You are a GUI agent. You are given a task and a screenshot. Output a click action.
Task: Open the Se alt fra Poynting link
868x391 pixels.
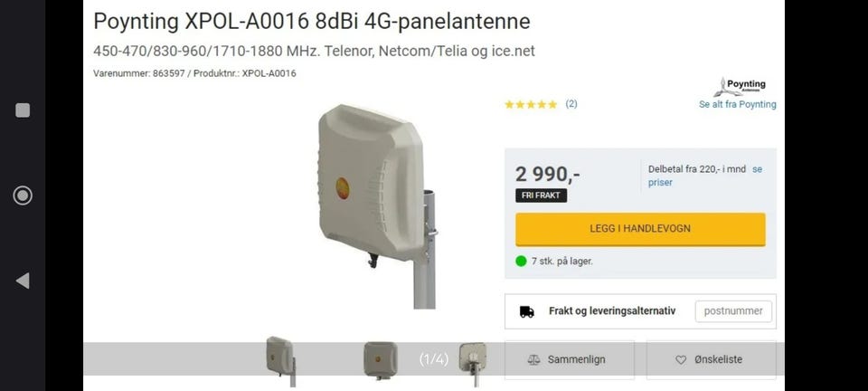pyautogui.click(x=738, y=105)
